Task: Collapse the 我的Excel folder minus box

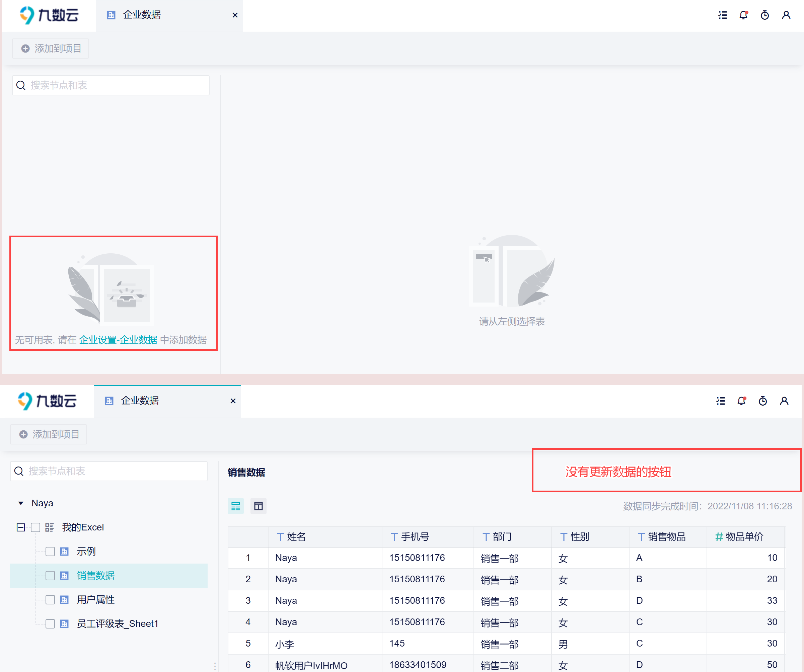Action: point(21,527)
